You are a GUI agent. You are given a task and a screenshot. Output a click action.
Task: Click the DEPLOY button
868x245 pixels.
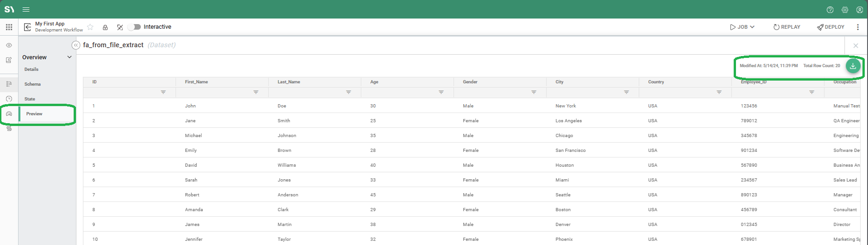tap(830, 27)
